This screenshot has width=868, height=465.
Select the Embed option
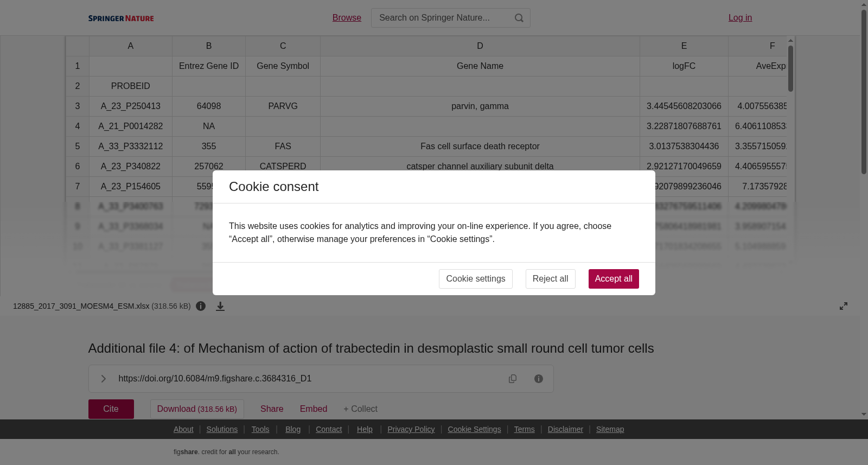pos(314,409)
